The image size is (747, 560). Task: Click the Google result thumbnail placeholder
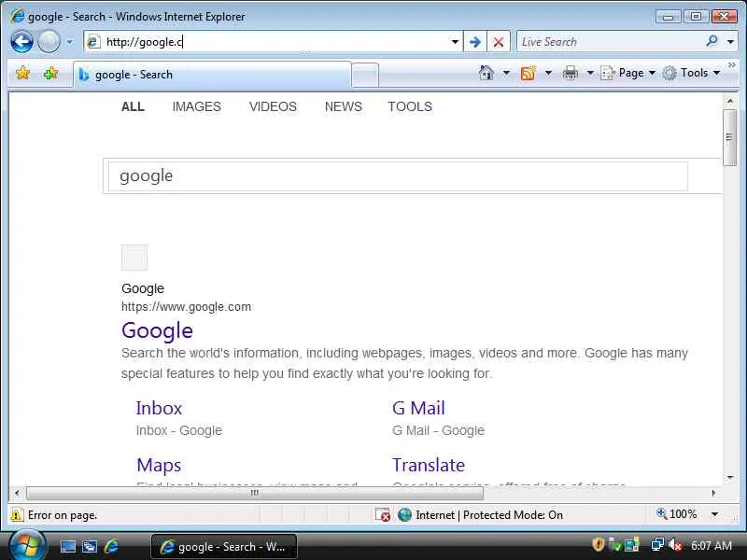[134, 258]
